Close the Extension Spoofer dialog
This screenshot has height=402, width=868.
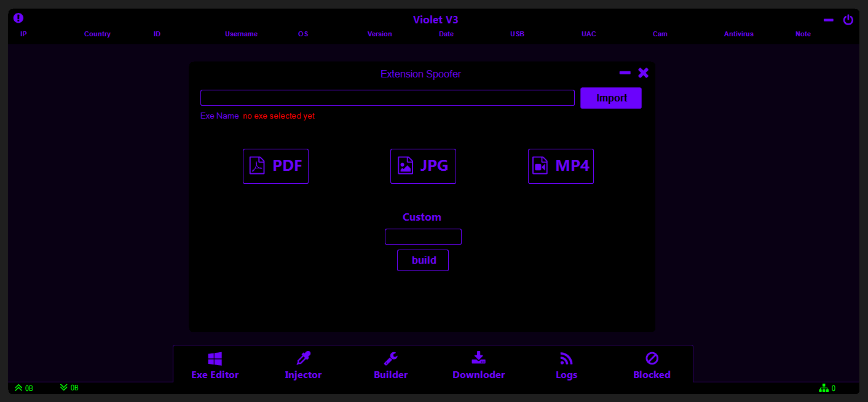[643, 73]
